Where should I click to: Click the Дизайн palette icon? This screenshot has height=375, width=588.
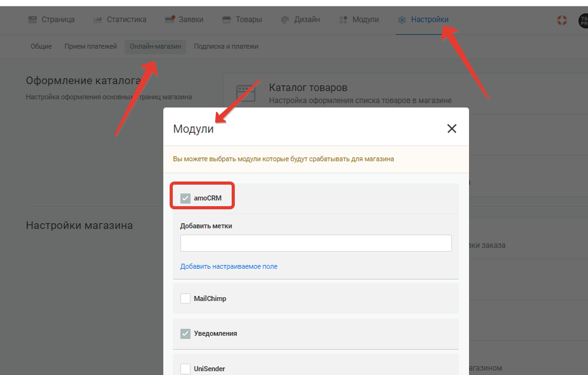point(285,20)
